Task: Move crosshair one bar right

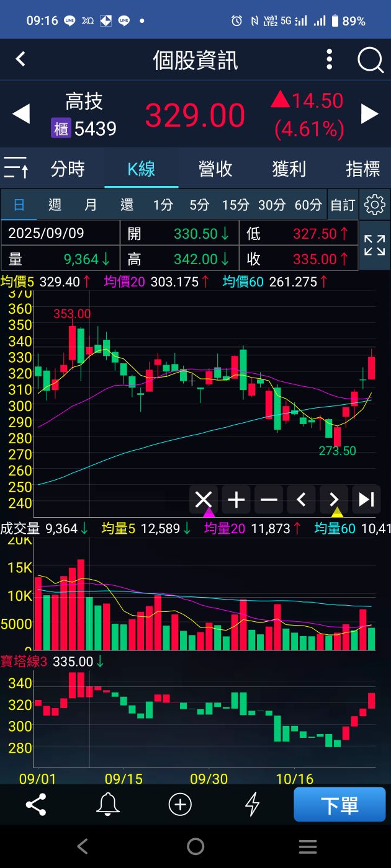Action: [x=333, y=499]
